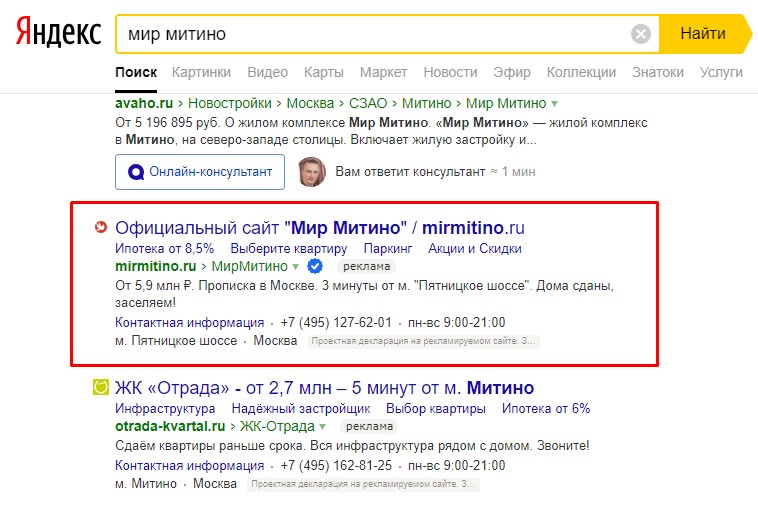The height and width of the screenshot is (512, 758).
Task: Open the Онлайн-консультант chat button
Action: (200, 171)
